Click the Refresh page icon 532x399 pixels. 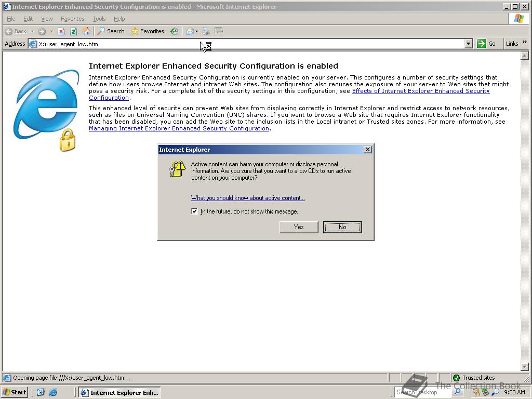(74, 31)
